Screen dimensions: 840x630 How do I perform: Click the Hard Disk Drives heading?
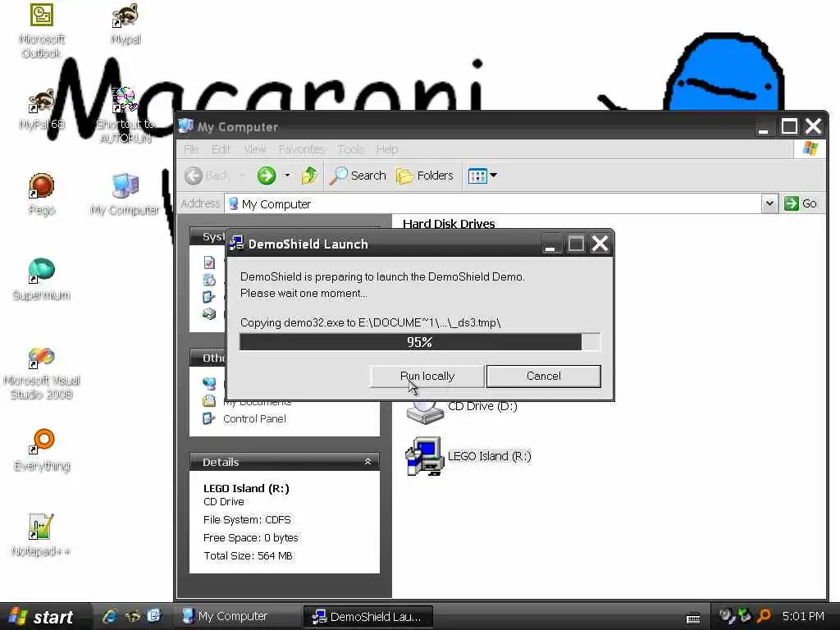[x=449, y=224]
